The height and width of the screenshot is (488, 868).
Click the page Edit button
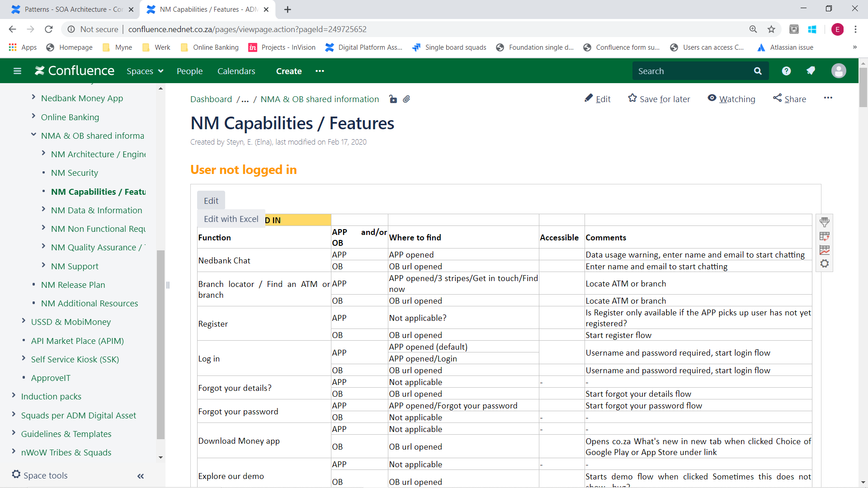click(x=597, y=99)
